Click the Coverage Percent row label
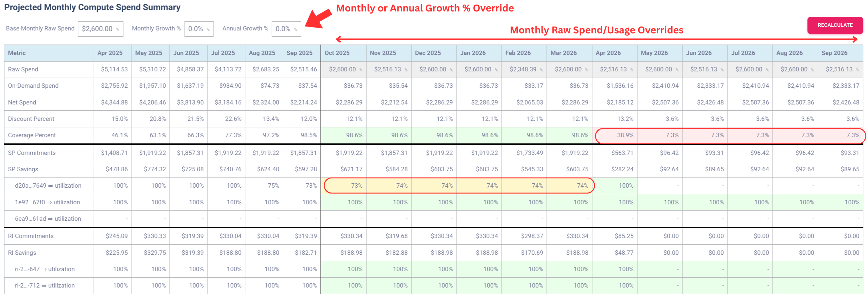 tap(32, 135)
